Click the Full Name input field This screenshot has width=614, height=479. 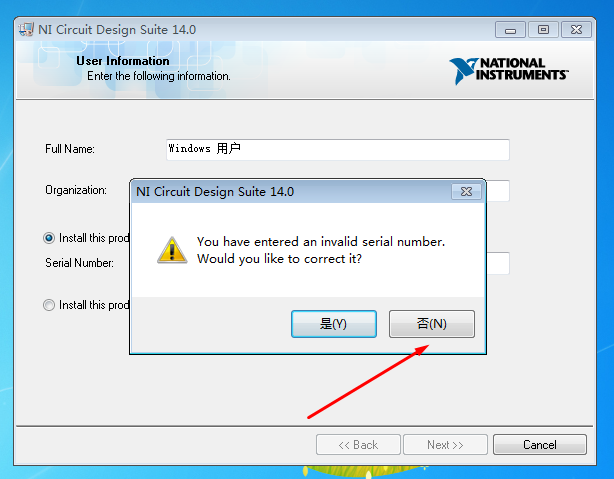338,150
